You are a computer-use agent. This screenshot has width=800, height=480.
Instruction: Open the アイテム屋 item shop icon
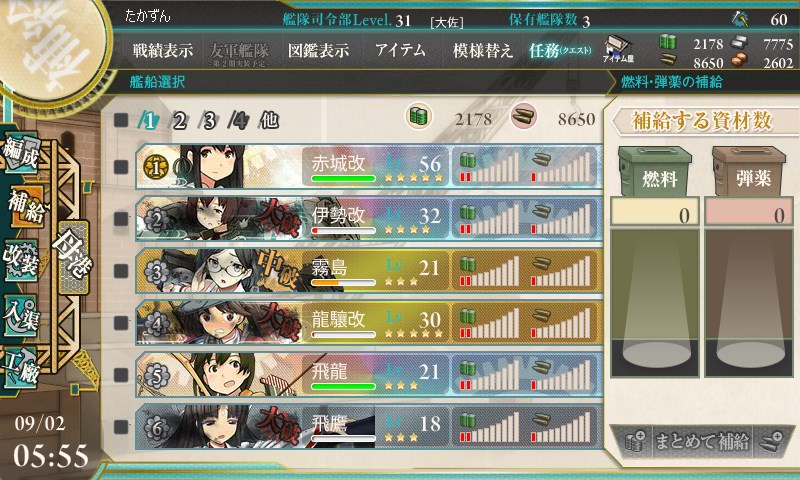pos(618,49)
